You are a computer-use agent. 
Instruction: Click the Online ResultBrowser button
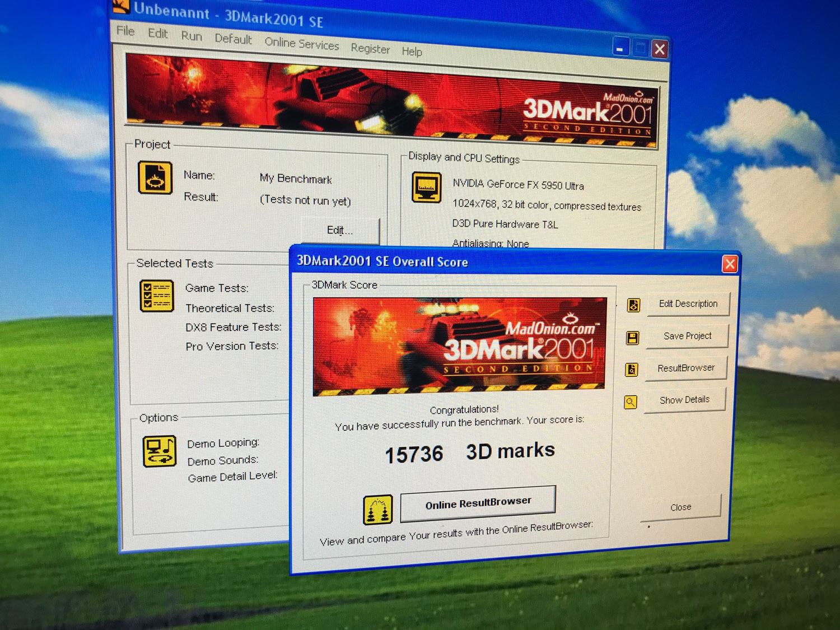pyautogui.click(x=478, y=503)
